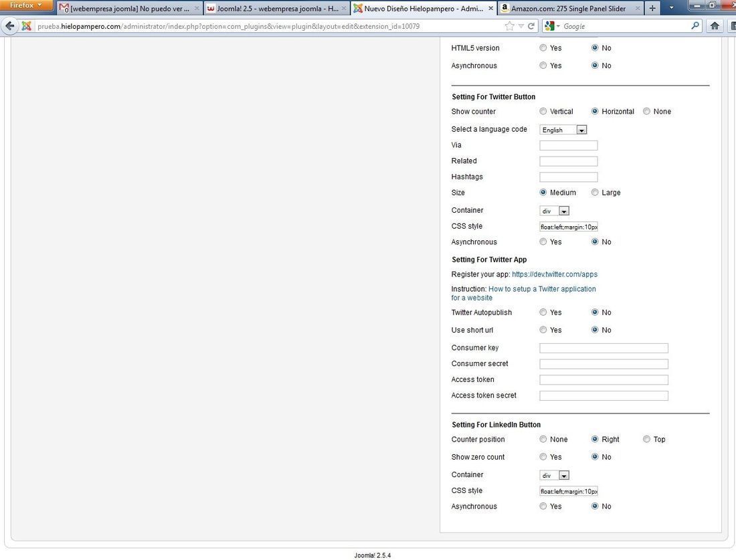Screen dimensions: 736x560
Task: Click the Hashtags text field
Action: click(x=569, y=177)
